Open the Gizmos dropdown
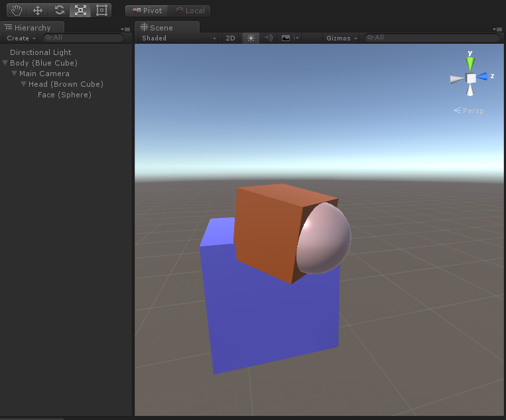This screenshot has height=420, width=506. point(342,38)
